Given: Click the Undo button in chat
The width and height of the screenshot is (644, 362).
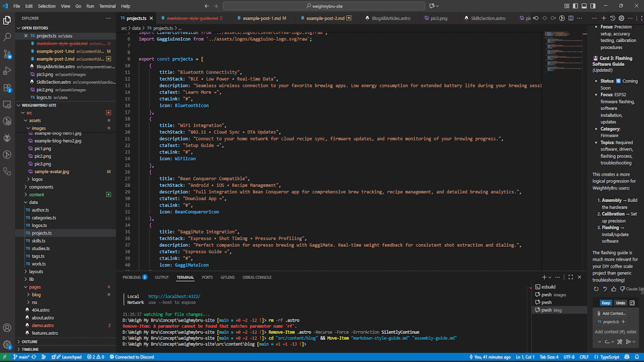Looking at the screenshot, I should 620,303.
